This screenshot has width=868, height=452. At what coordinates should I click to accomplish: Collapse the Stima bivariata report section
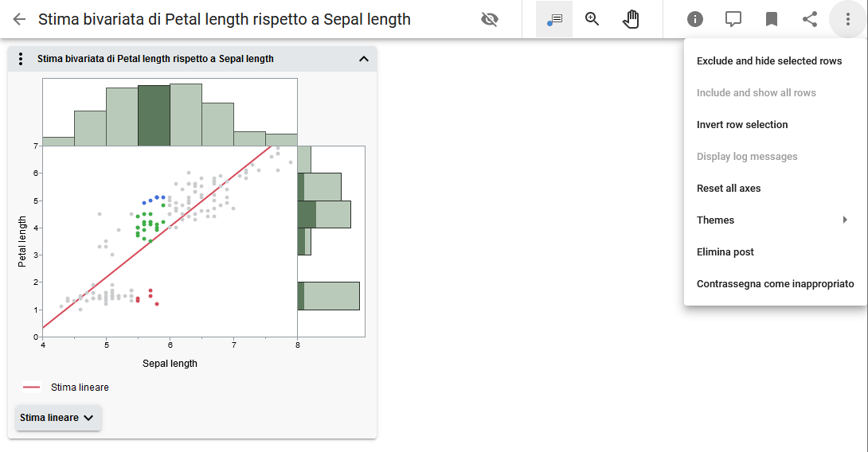click(x=364, y=59)
